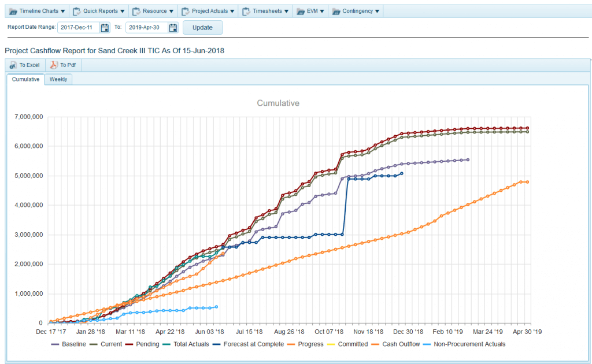Viewport: 592px width, 364px height.
Task: Click the To Excel export icon
Action: click(x=13, y=65)
